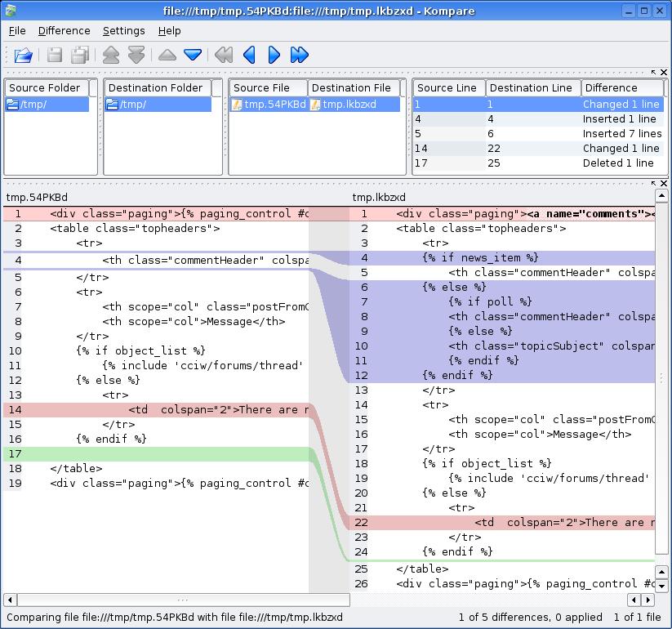The height and width of the screenshot is (629, 672).
Task: Go to next difference blue down arrow
Action: point(193,55)
